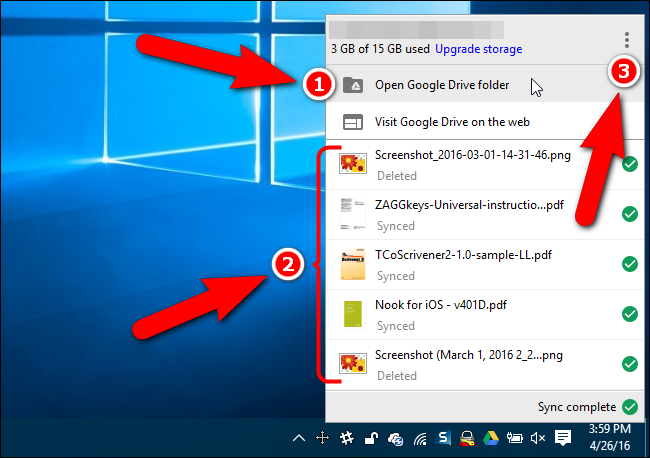Click green checkmark for TCoScrivener2 PDF
Image resolution: width=650 pixels, height=458 pixels.
pos(630,264)
